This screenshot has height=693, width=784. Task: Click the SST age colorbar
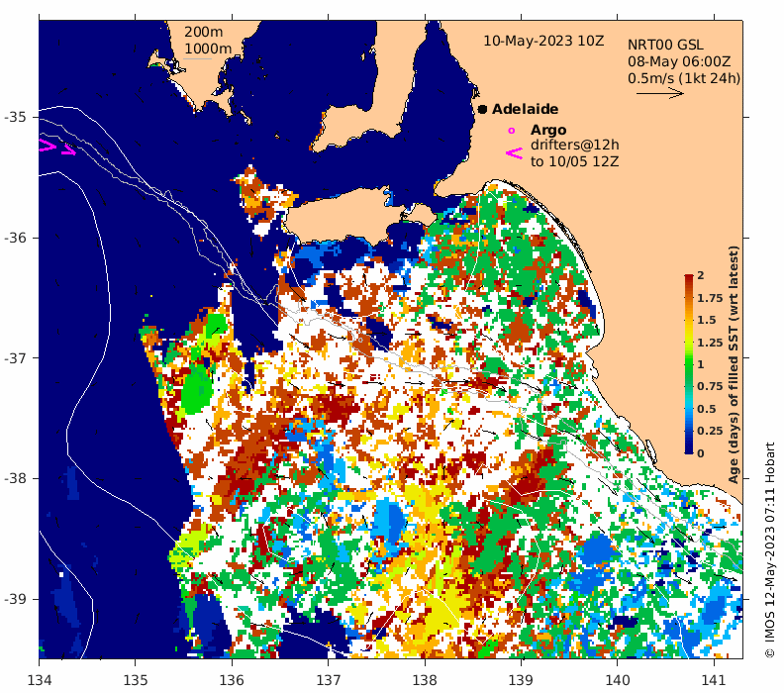[689, 364]
